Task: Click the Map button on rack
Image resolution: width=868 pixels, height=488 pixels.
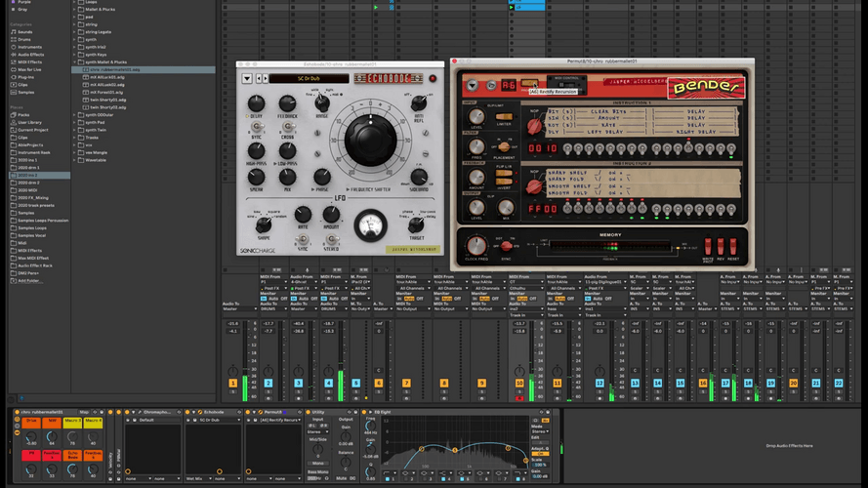Action: click(x=84, y=412)
